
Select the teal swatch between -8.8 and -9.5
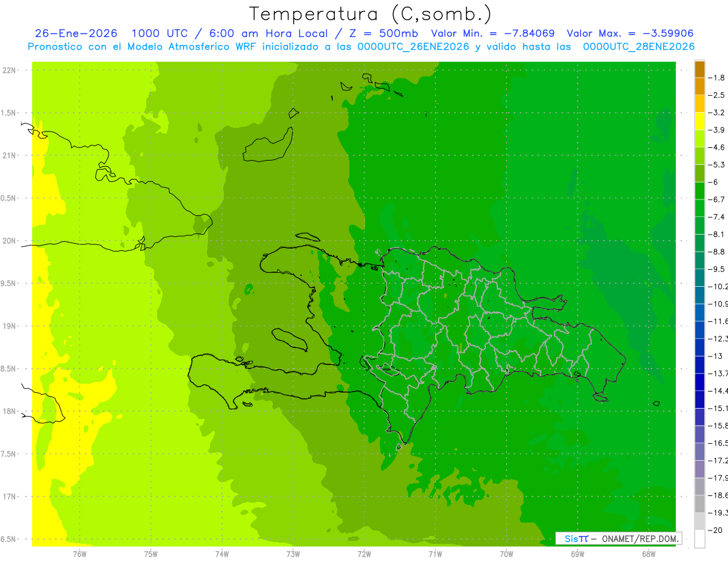tap(699, 260)
